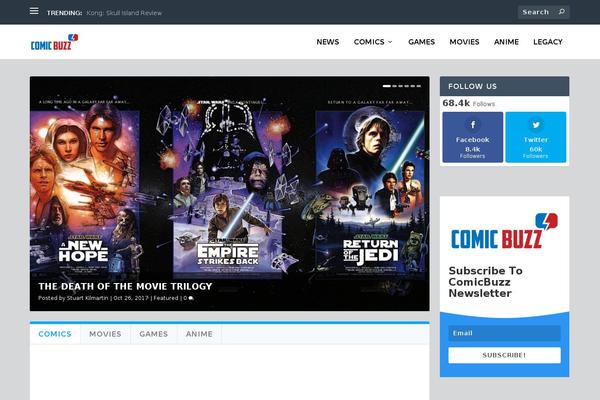Click the Comic Buzz header logo

click(x=54, y=42)
